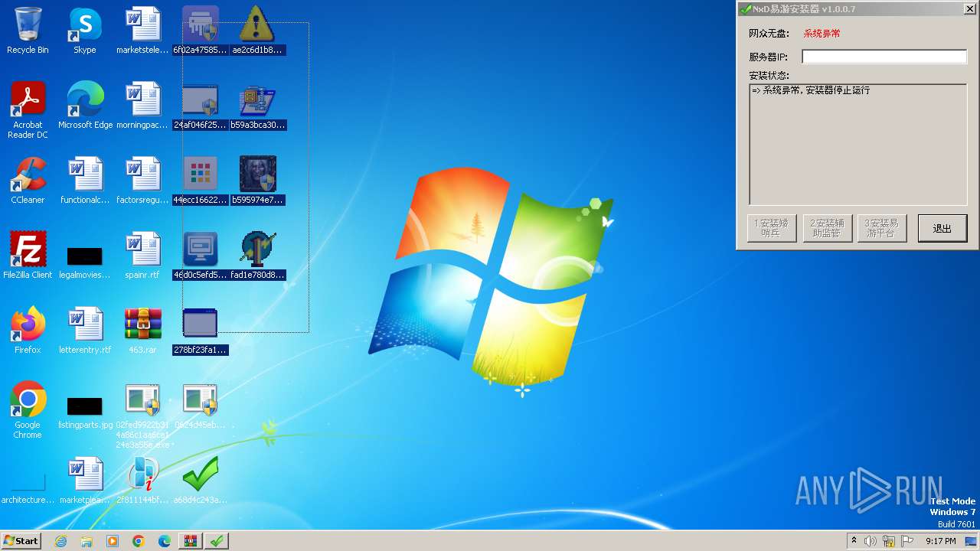Click the 退出 exit button

(942, 228)
